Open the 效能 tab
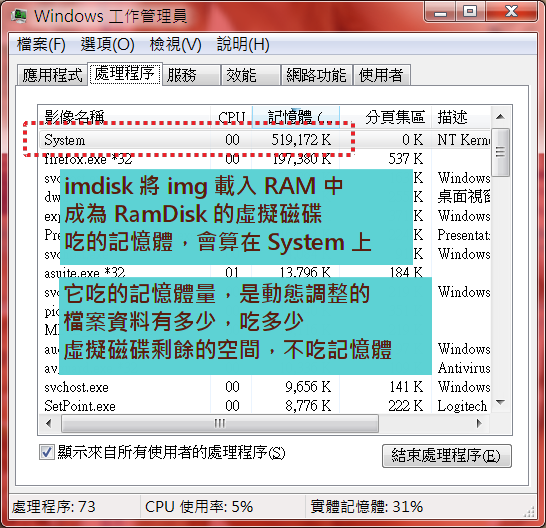The width and height of the screenshot is (546, 528). pyautogui.click(x=251, y=75)
